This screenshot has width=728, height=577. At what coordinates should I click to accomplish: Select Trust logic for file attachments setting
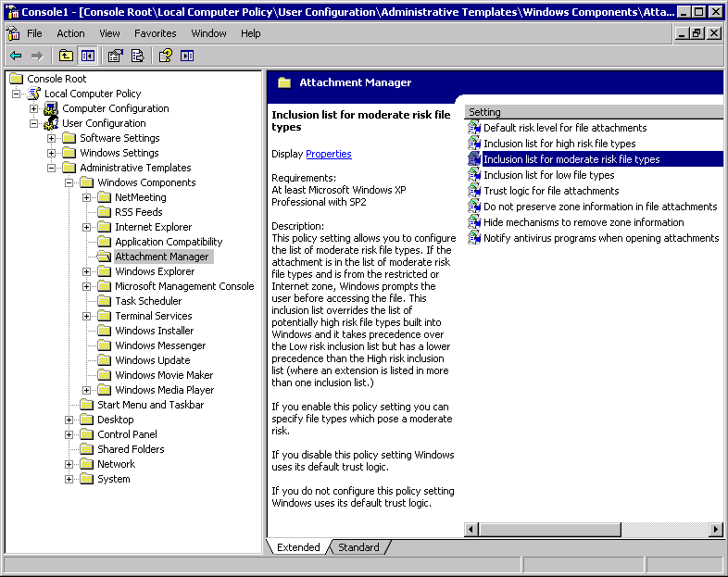(550, 191)
